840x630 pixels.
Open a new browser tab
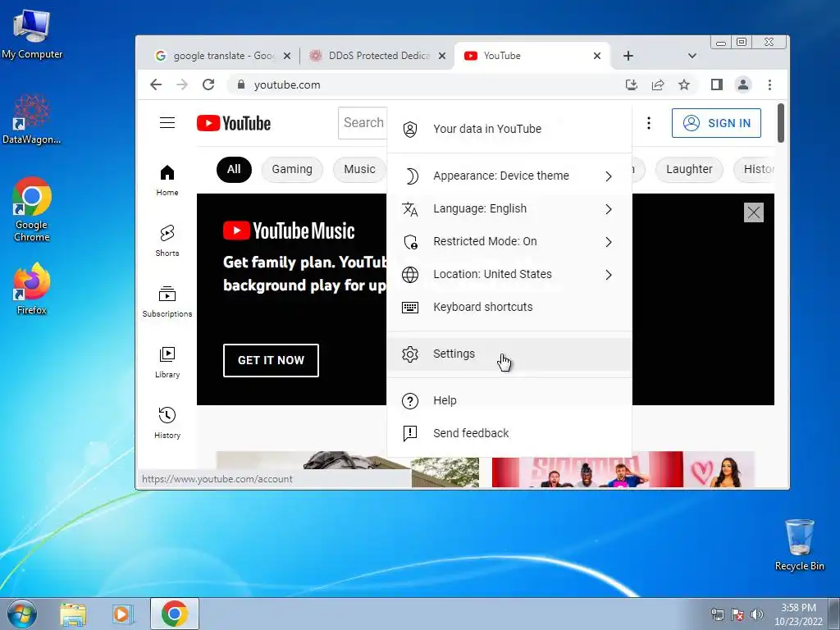pyautogui.click(x=628, y=56)
